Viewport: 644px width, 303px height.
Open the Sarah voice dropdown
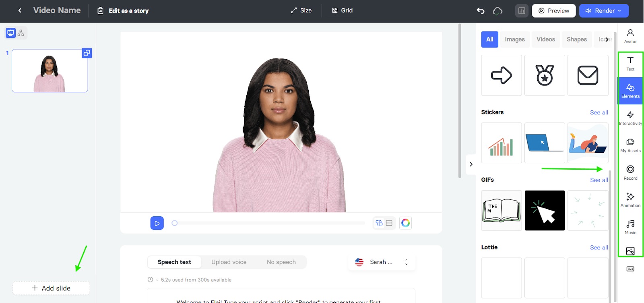click(382, 262)
